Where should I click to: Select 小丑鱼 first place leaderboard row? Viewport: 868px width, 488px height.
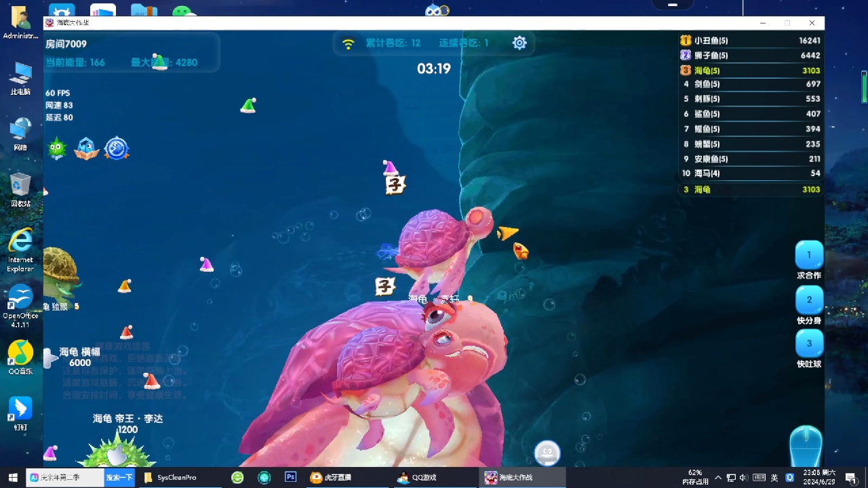(751, 41)
